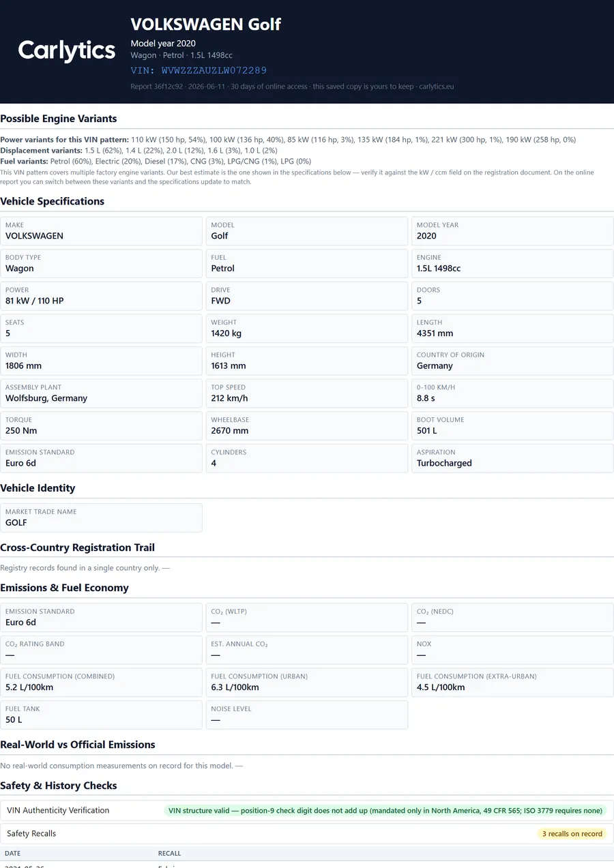This screenshot has width=614, height=868.
Task: Click the Vehicle Specifications heading
Action: [x=53, y=201]
